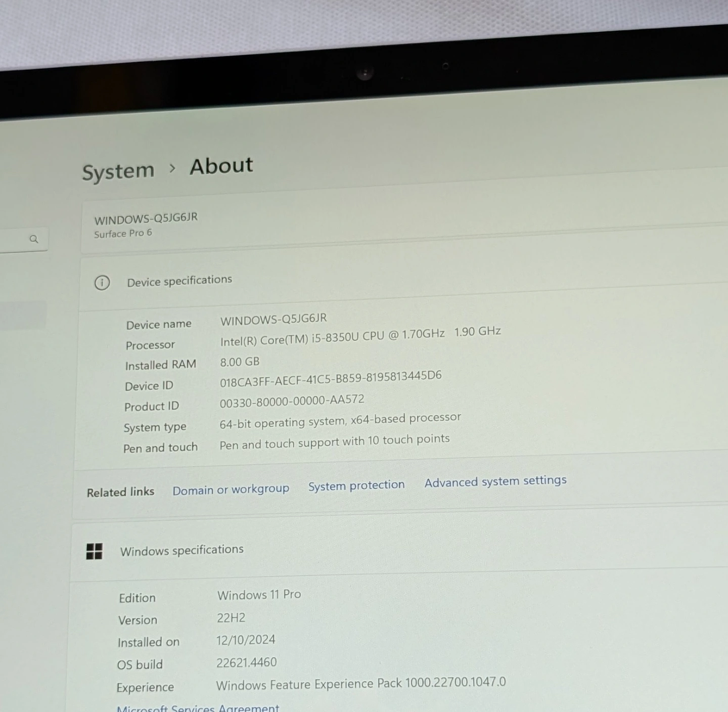Click the Experience label
The width and height of the screenshot is (728, 712).
point(145,688)
